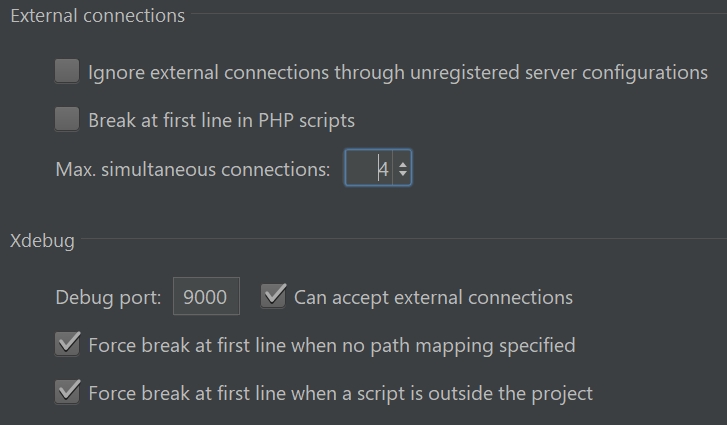Select the Xdebug section header

click(x=42, y=240)
